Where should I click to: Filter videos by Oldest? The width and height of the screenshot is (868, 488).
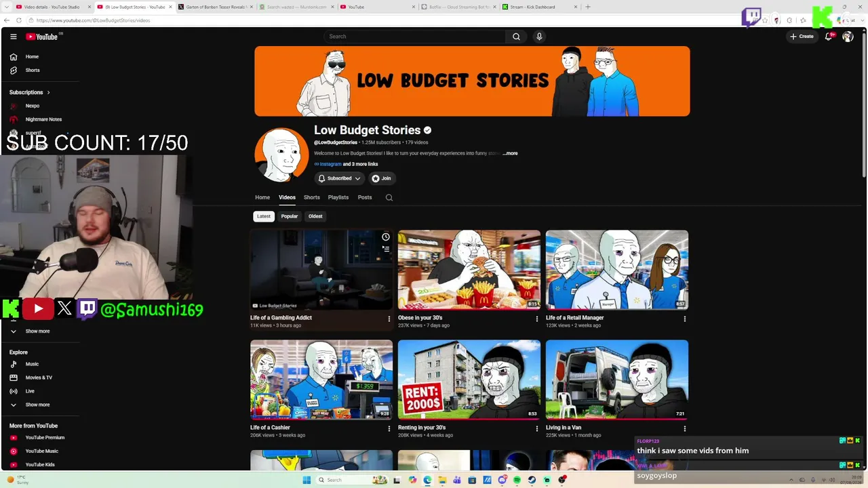[x=315, y=216]
